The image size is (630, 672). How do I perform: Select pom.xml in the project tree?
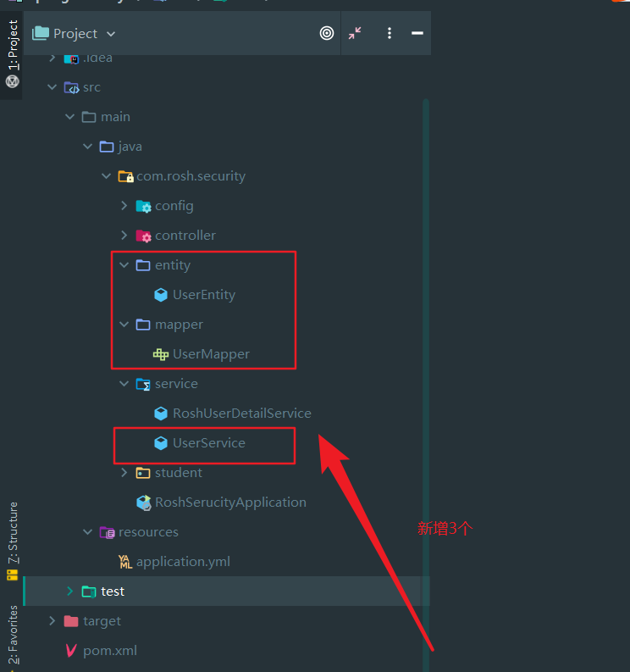point(110,651)
